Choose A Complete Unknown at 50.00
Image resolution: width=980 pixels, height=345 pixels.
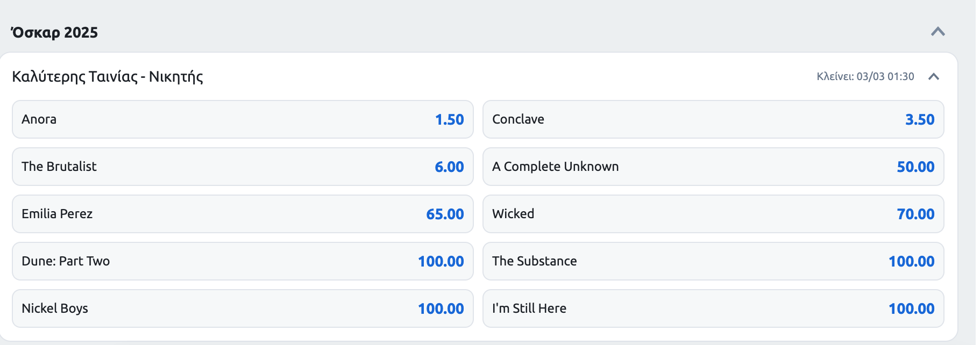(x=713, y=167)
